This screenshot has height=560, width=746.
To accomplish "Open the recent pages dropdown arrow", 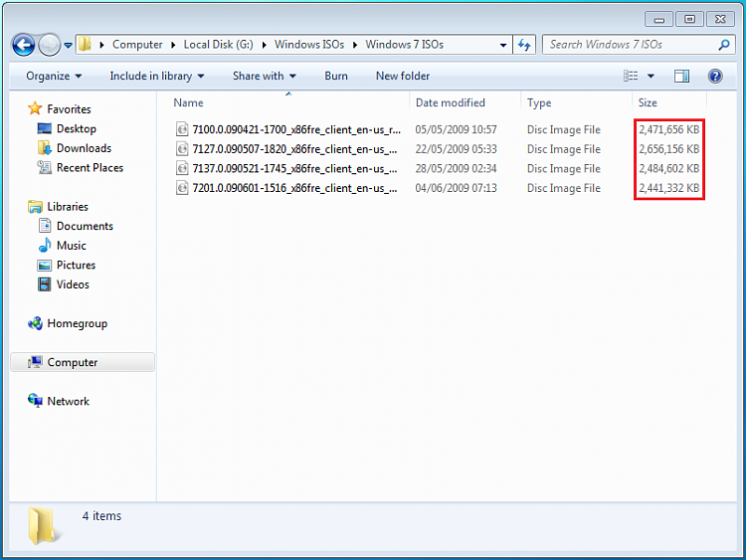I will point(68,46).
